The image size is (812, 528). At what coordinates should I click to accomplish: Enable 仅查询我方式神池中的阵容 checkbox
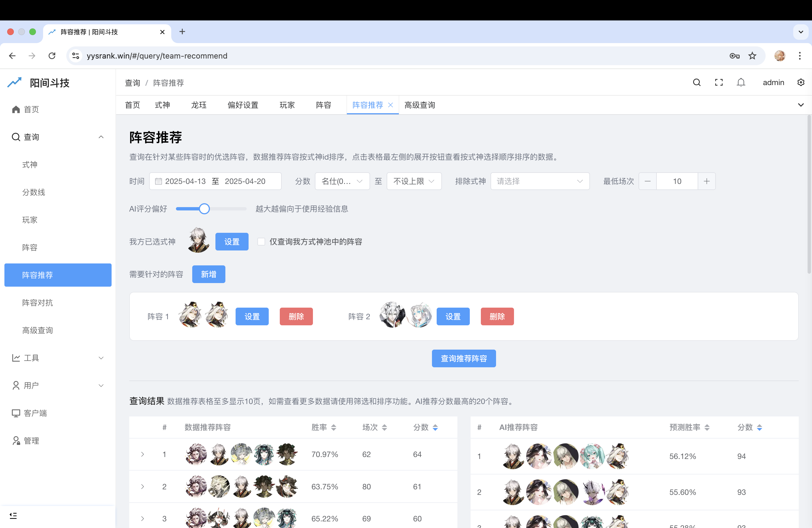point(261,241)
